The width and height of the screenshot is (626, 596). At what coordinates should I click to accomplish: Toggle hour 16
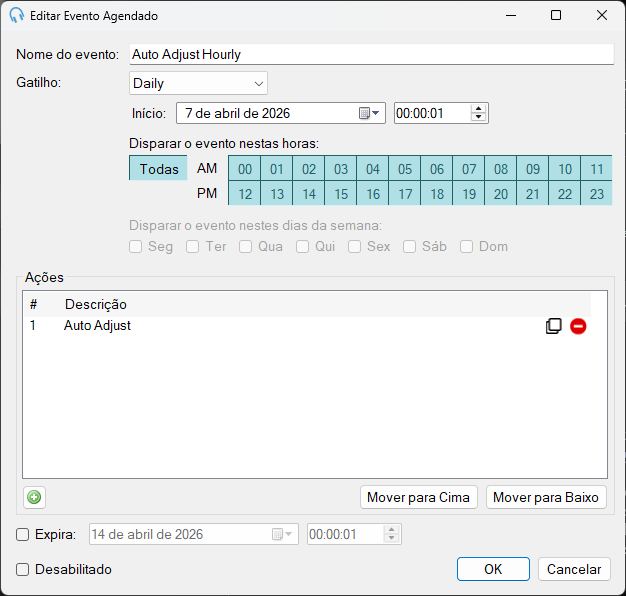coord(372,193)
